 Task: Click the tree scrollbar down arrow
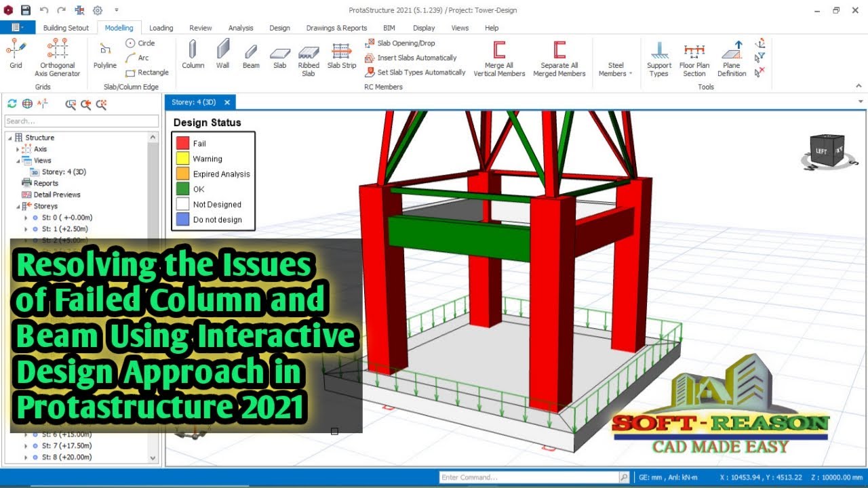153,458
